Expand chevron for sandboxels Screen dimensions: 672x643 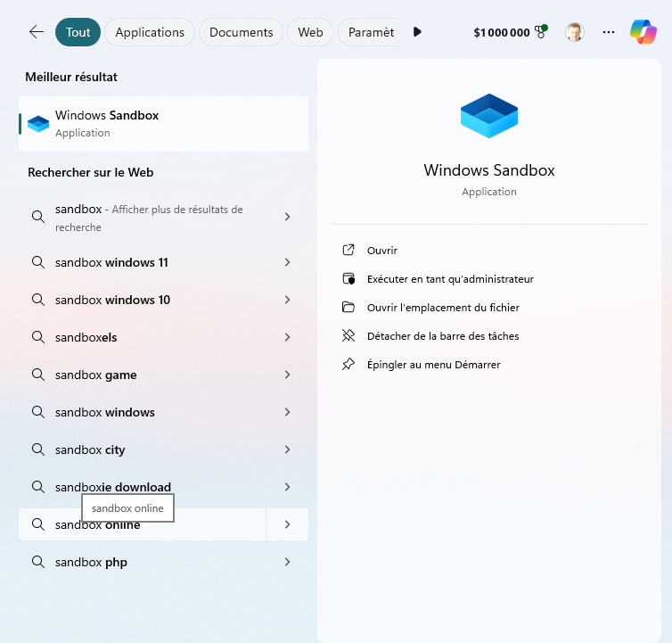click(288, 337)
